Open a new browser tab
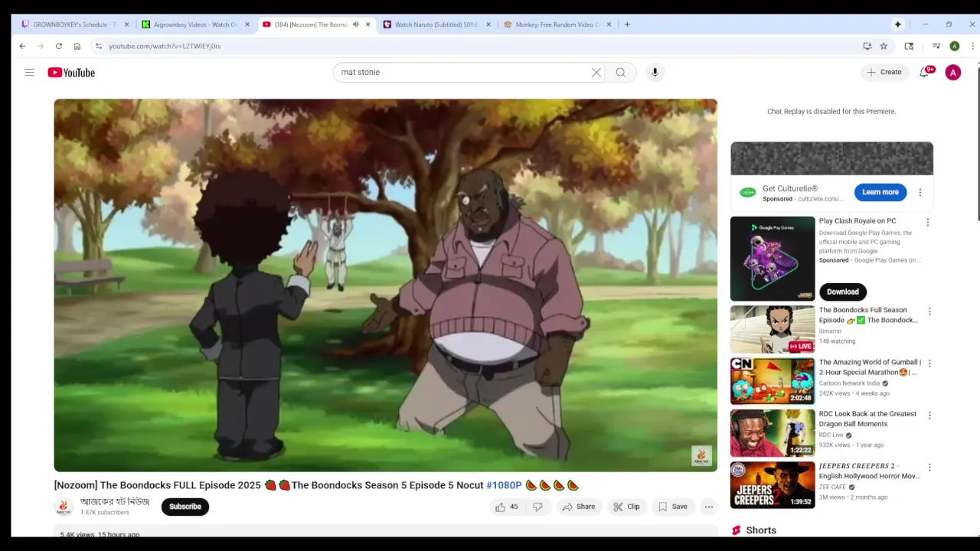This screenshot has width=980, height=551. [x=627, y=24]
